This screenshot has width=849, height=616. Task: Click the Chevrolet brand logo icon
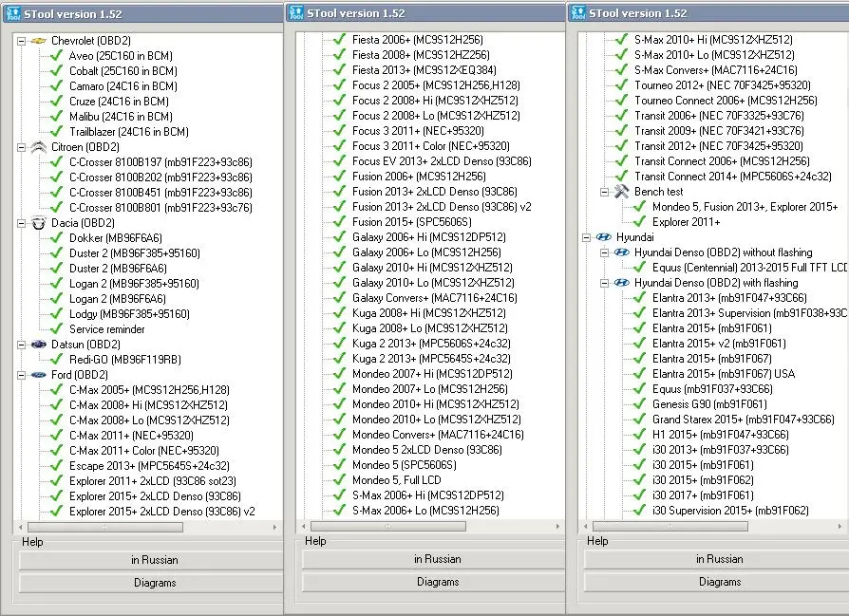tap(38, 41)
